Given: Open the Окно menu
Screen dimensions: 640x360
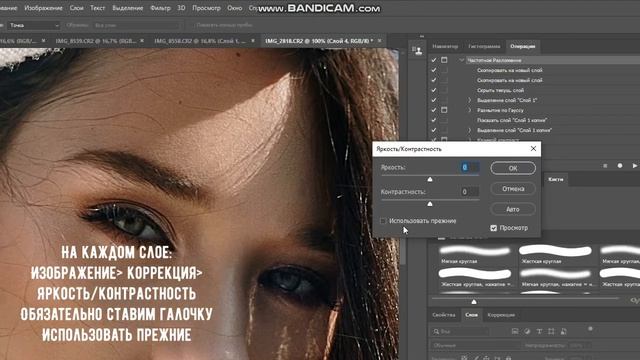Looking at the screenshot, I should (x=234, y=8).
